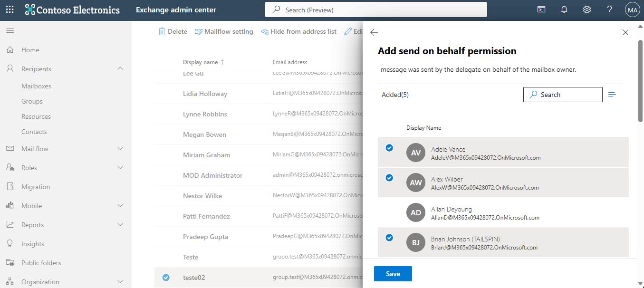
Task: Open Mailboxes in the sidebar
Action: (36, 86)
